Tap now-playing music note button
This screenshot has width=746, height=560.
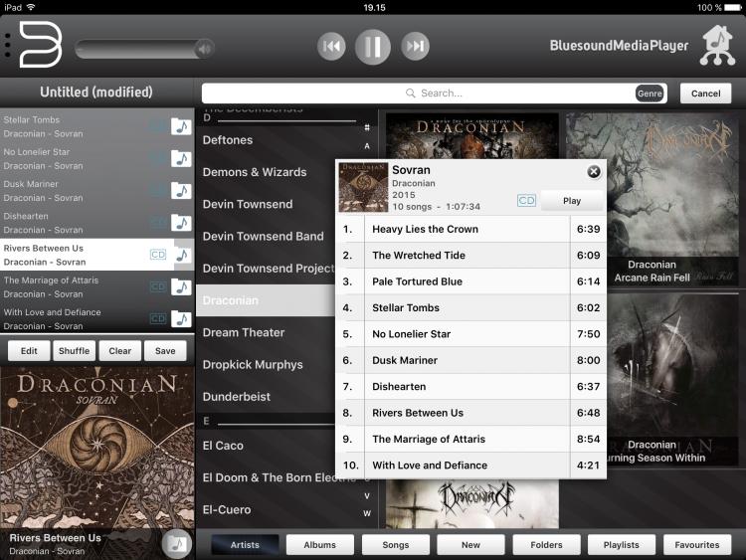pos(176,543)
